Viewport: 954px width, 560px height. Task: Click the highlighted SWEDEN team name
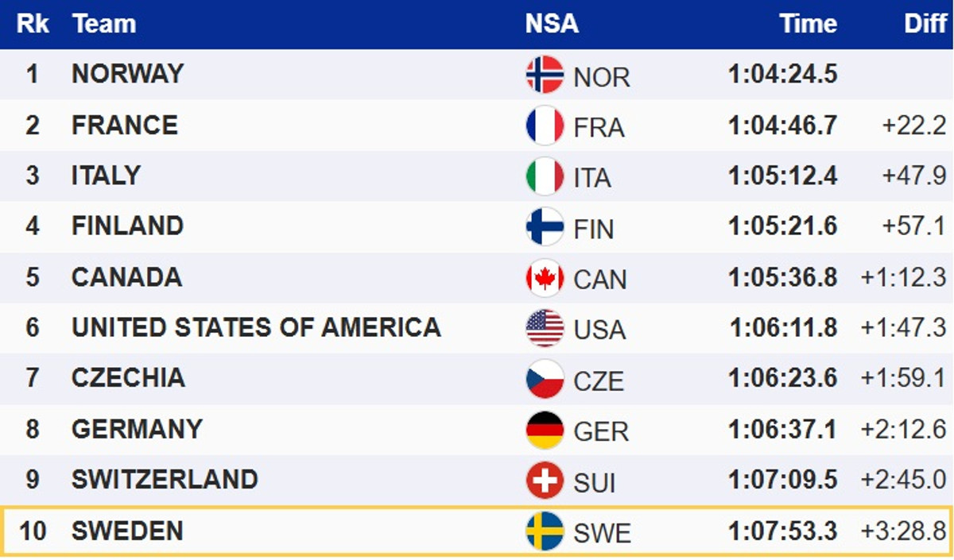click(x=127, y=531)
